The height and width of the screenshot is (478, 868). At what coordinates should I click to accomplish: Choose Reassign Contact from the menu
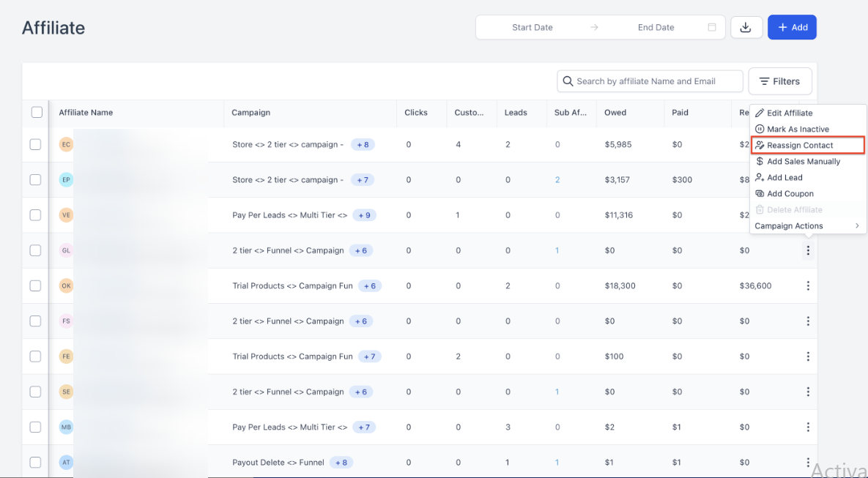click(x=800, y=145)
